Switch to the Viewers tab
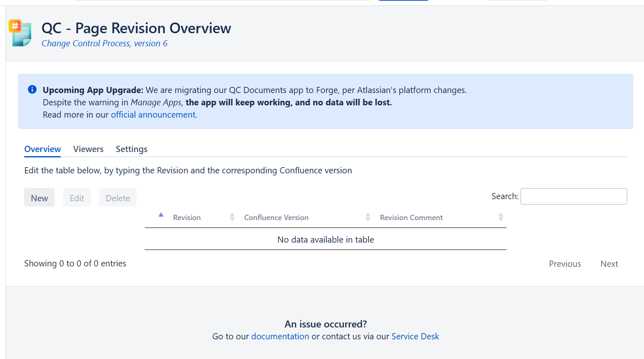 (x=88, y=149)
